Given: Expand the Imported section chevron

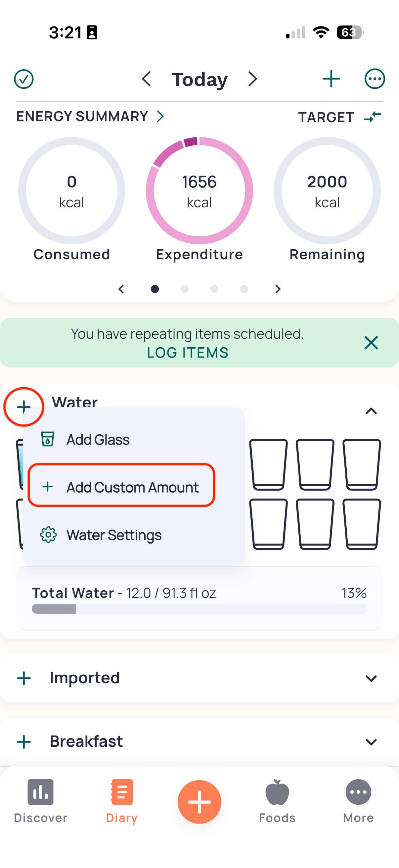Looking at the screenshot, I should [371, 678].
